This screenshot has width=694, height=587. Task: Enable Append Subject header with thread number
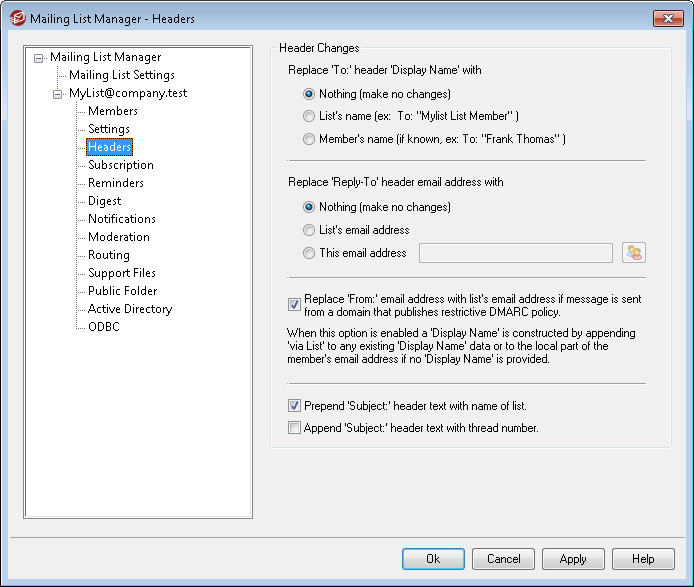pos(295,428)
